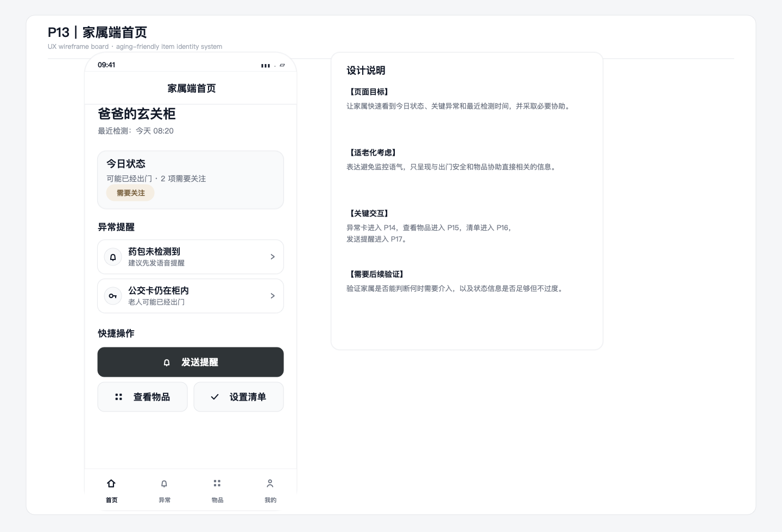Click 可能已经出门 · 2 项需要关注 text

coord(156,179)
